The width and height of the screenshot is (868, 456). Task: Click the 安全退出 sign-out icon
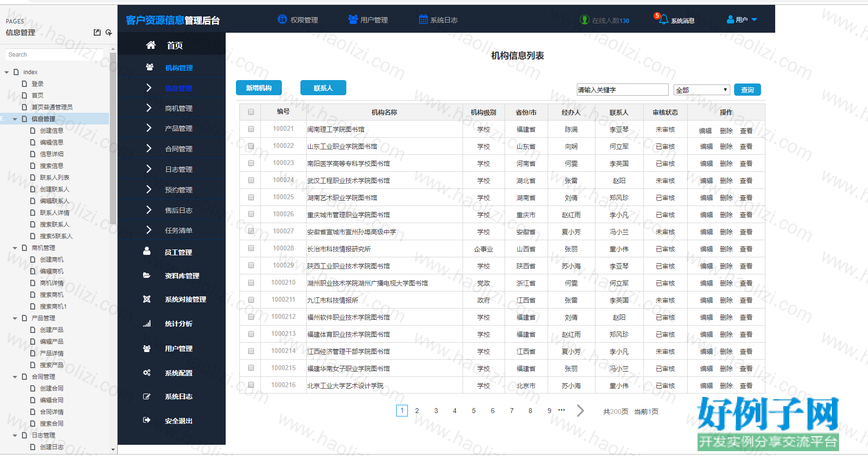coord(147,420)
